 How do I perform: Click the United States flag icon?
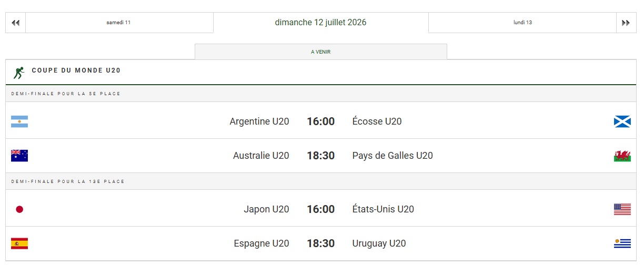622,209
